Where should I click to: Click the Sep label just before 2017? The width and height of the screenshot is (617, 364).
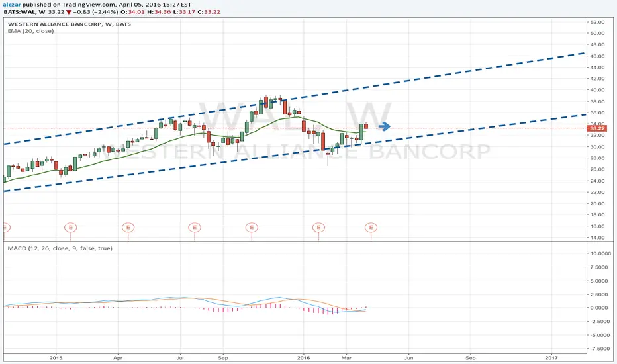tap(471, 358)
